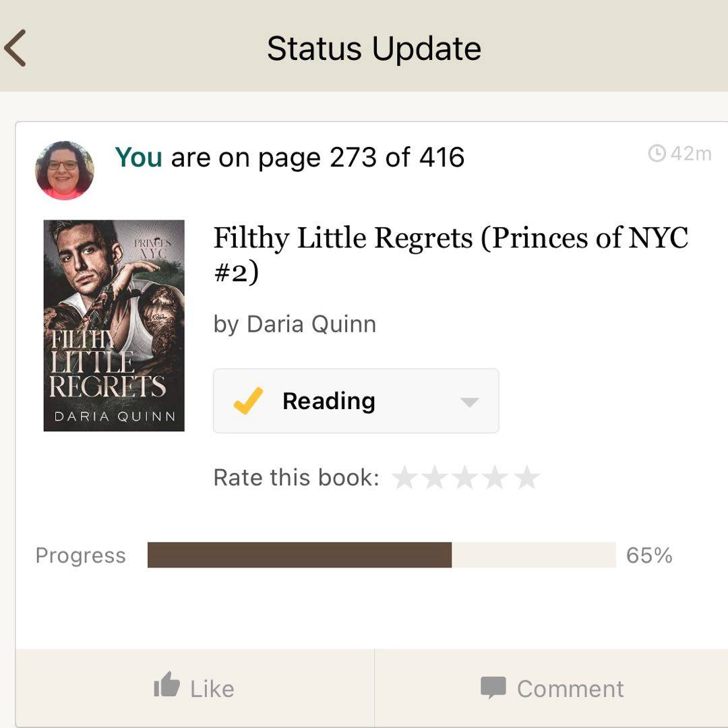728x728 pixels.
Task: Click the gray dropdown arrow on Reading
Action: pyautogui.click(x=469, y=402)
